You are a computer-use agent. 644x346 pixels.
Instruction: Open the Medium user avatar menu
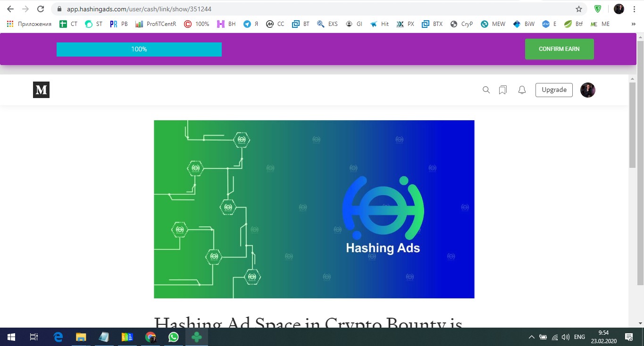click(588, 90)
